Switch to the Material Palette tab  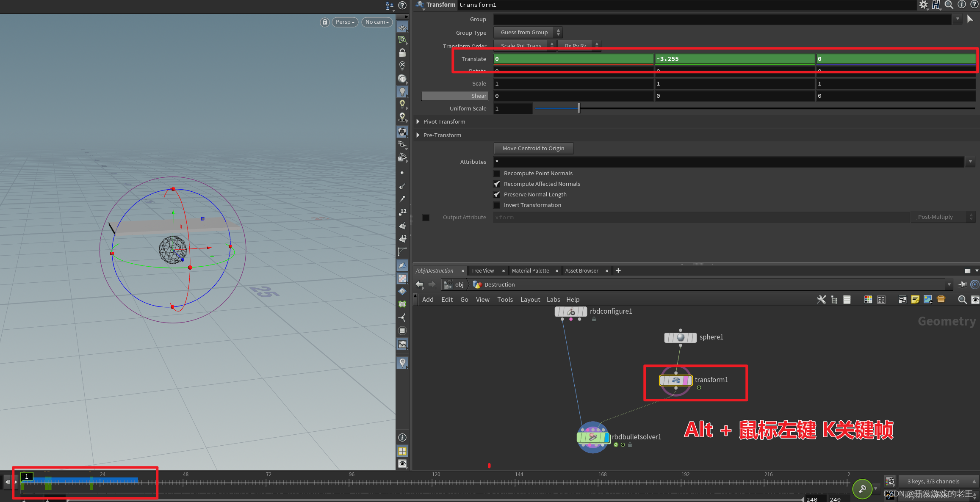(x=530, y=271)
